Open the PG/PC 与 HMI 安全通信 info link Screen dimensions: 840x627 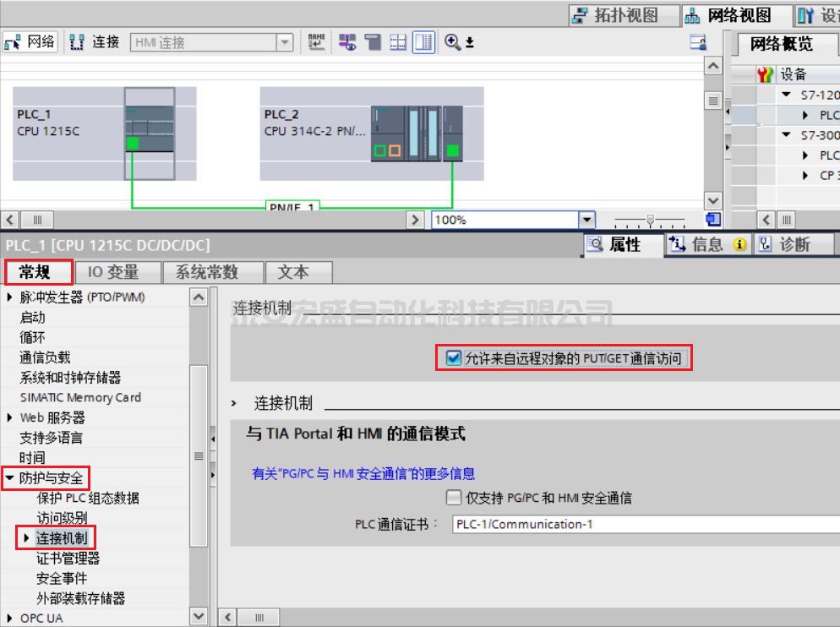(x=363, y=474)
